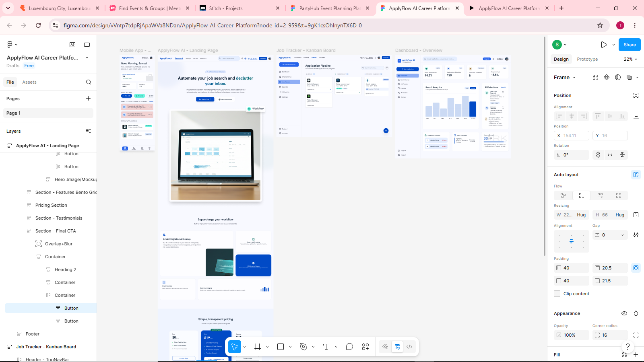Switch to Draw mode in the toolbar
644x362 pixels.
tap(385, 347)
